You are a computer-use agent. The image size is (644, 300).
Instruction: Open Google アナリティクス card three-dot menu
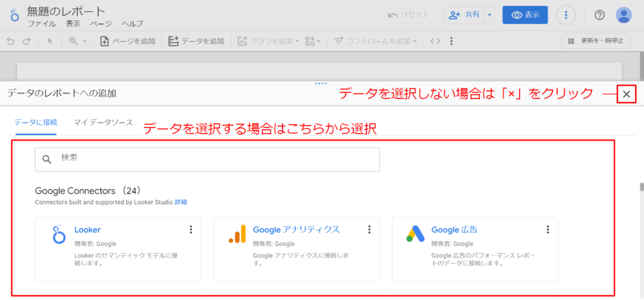(369, 230)
